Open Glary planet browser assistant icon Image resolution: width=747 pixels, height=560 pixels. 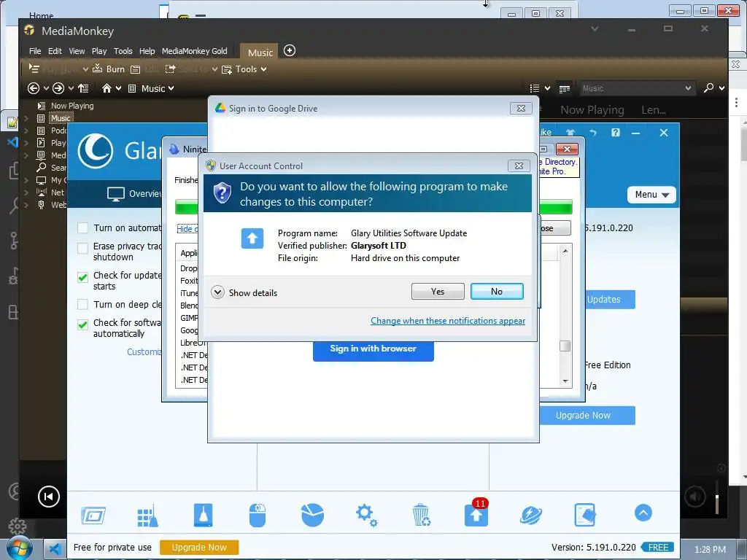531,516
